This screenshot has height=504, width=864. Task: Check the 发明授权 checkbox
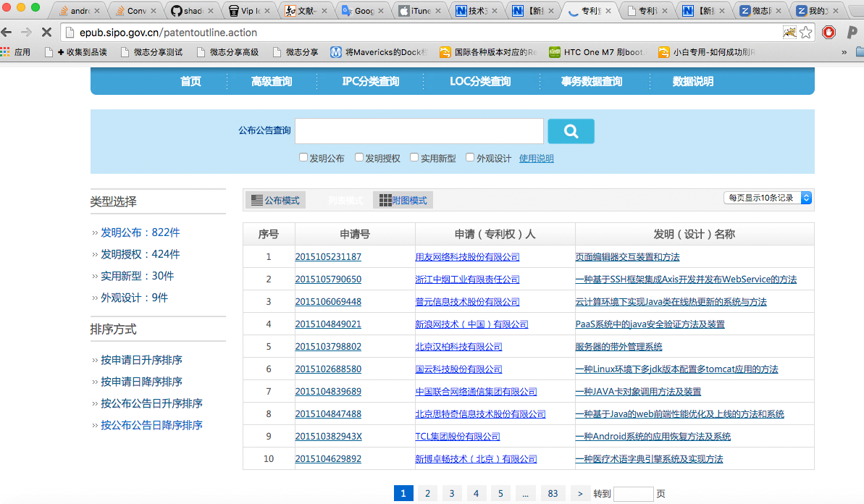pyautogui.click(x=359, y=158)
